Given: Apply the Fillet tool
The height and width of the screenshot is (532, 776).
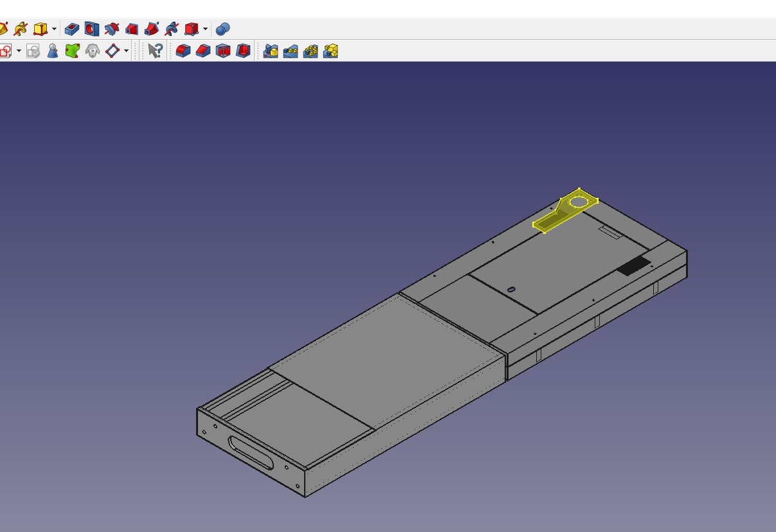Looking at the screenshot, I should click(x=183, y=51).
